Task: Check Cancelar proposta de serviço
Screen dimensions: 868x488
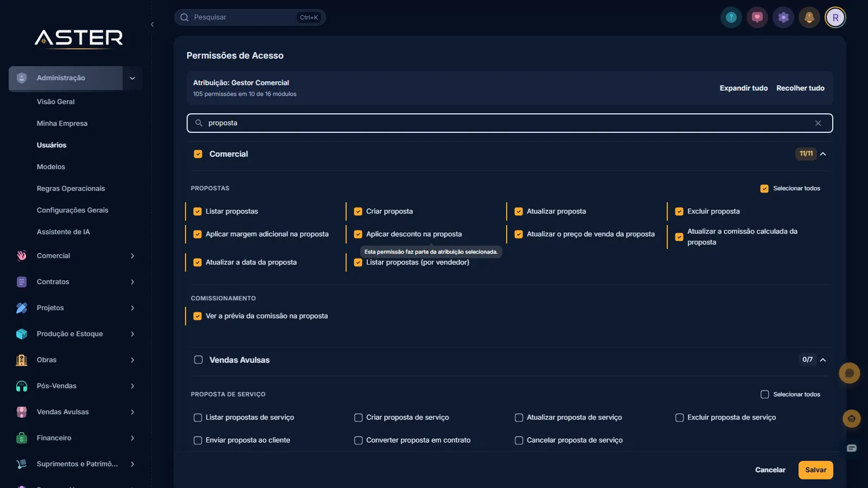Action: 519,440
